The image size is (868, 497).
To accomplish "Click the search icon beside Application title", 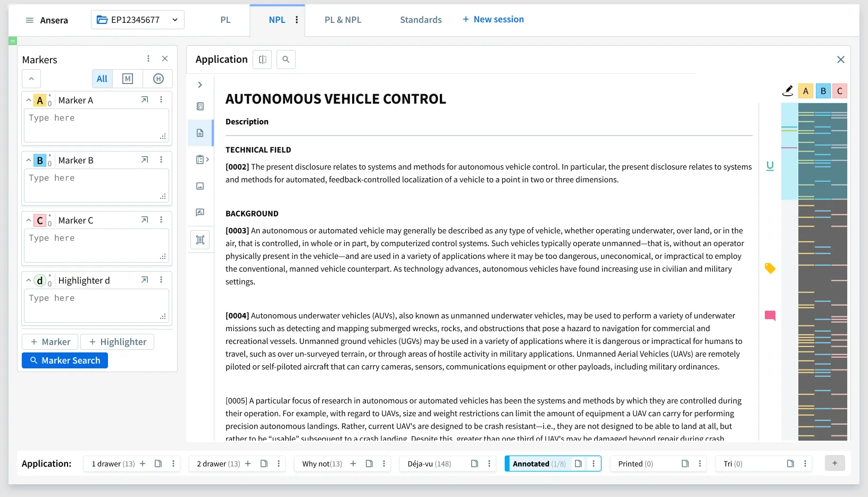I will [286, 60].
